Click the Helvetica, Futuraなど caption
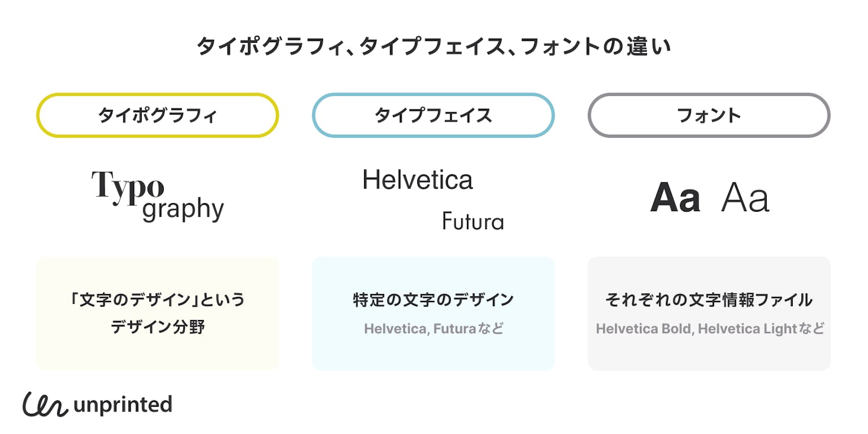Image resolution: width=868 pixels, height=434 pixels. click(x=433, y=329)
